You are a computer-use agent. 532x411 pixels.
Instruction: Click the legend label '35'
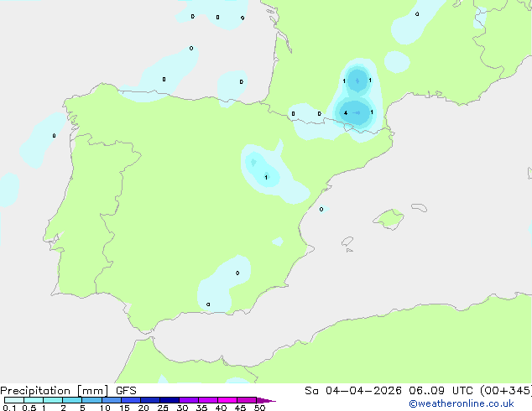click(201, 408)
